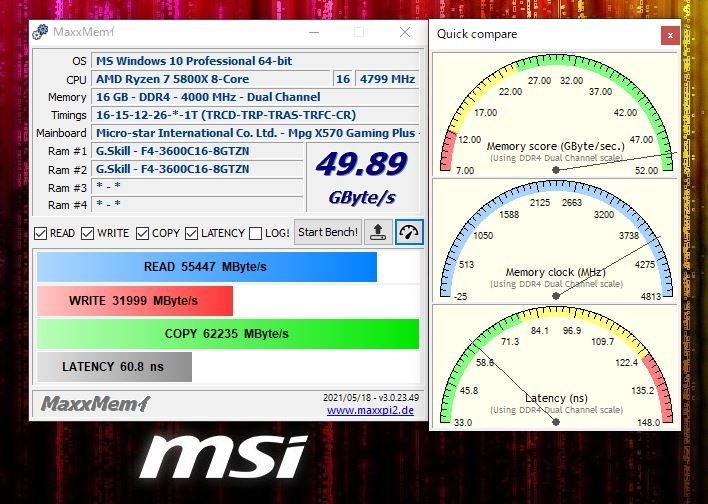Click the upload results icon button
The width and height of the screenshot is (708, 504).
378,232
